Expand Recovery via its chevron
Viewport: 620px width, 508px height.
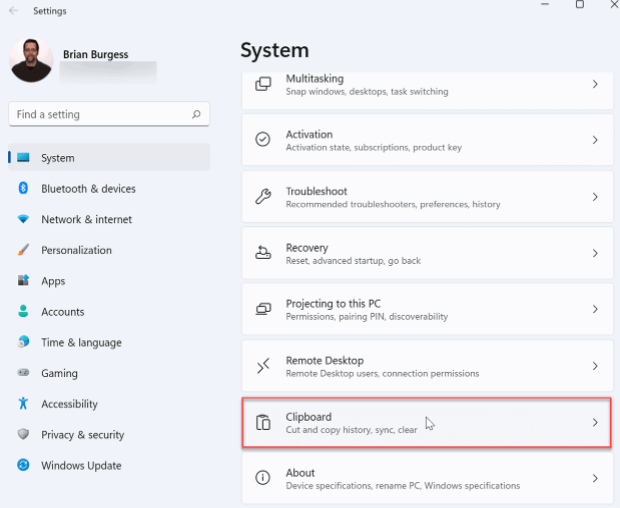click(x=595, y=253)
